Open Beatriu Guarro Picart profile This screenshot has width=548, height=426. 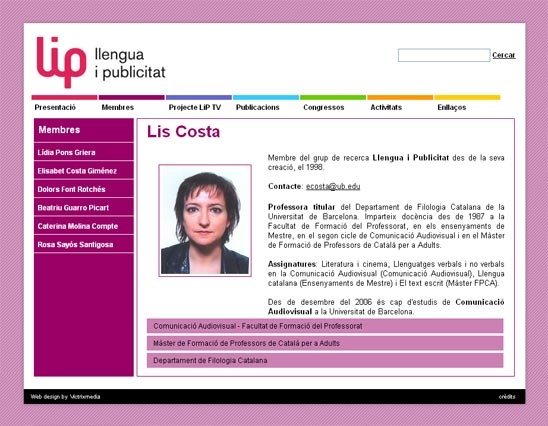coord(84,208)
